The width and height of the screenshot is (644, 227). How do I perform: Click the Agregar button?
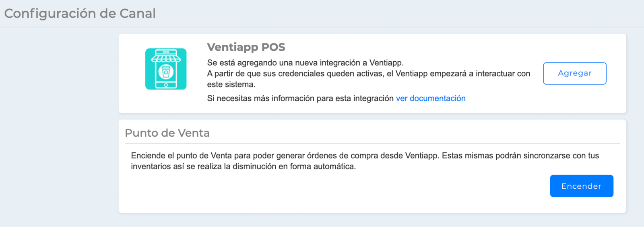[574, 73]
